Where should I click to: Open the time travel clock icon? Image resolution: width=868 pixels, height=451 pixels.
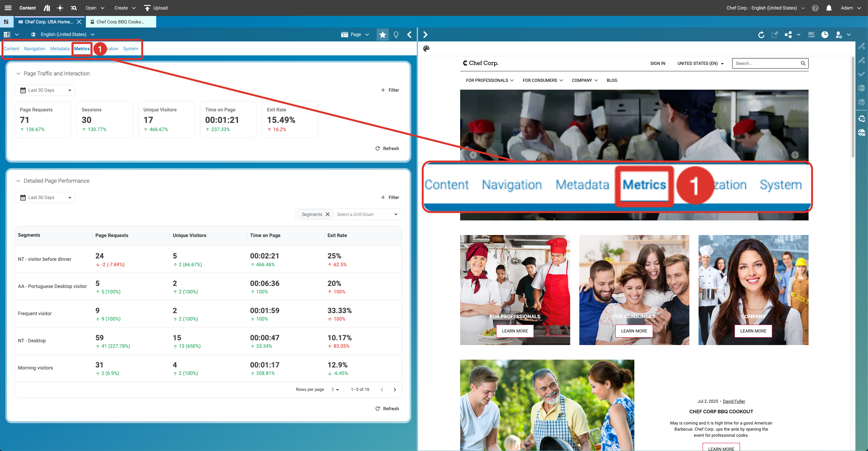pos(825,35)
